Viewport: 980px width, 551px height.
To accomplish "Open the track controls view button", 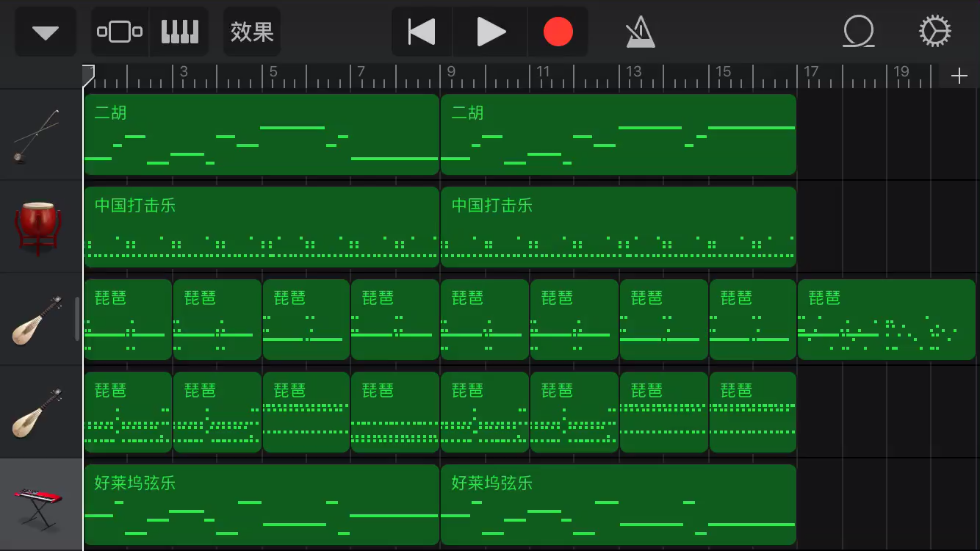I will tap(120, 32).
